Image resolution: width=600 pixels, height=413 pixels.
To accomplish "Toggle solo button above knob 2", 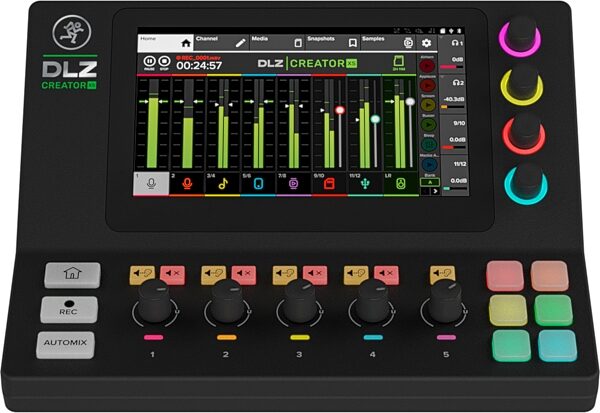I will (x=214, y=274).
